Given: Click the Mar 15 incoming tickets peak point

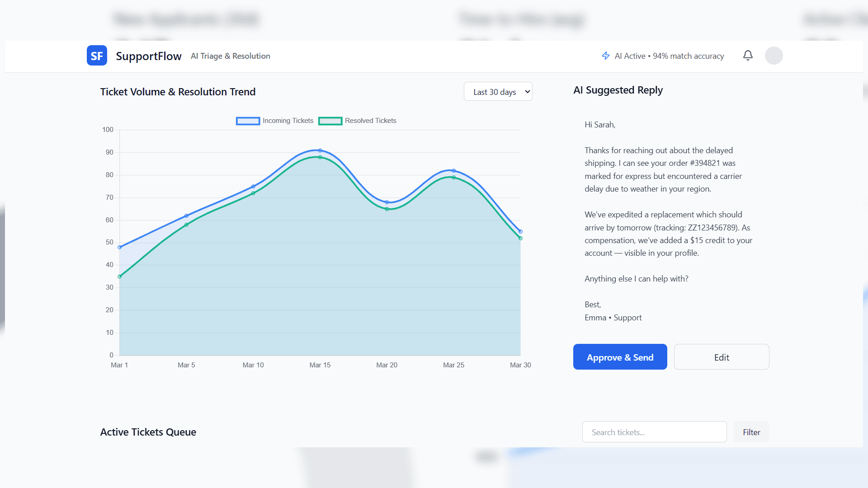Looking at the screenshot, I should 320,150.
